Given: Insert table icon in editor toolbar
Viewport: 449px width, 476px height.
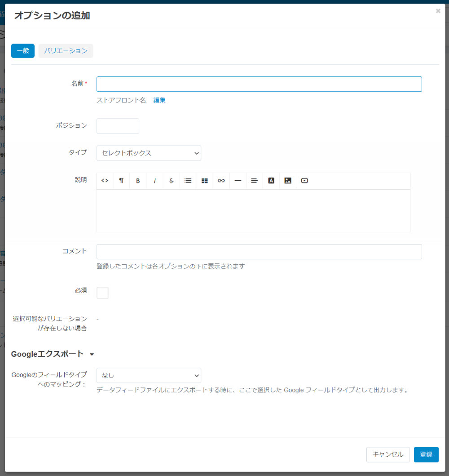Looking at the screenshot, I should 205,181.
